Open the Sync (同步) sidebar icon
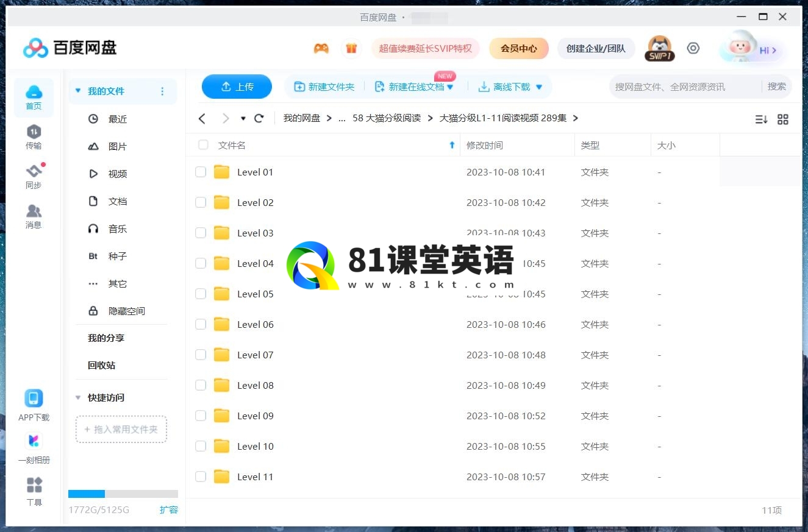The image size is (808, 532). point(34,177)
